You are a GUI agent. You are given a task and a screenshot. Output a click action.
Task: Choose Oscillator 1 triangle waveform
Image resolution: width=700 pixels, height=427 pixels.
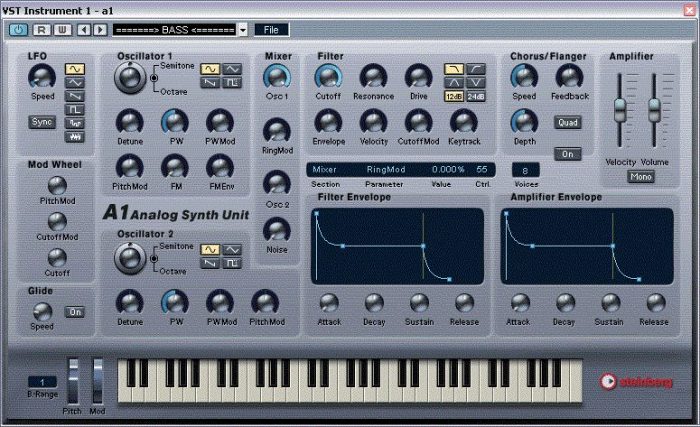tap(231, 68)
